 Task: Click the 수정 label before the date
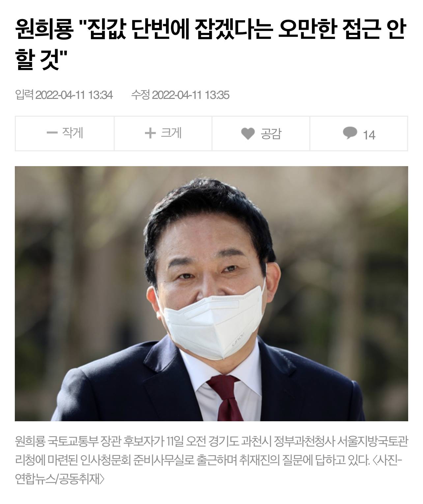140,95
